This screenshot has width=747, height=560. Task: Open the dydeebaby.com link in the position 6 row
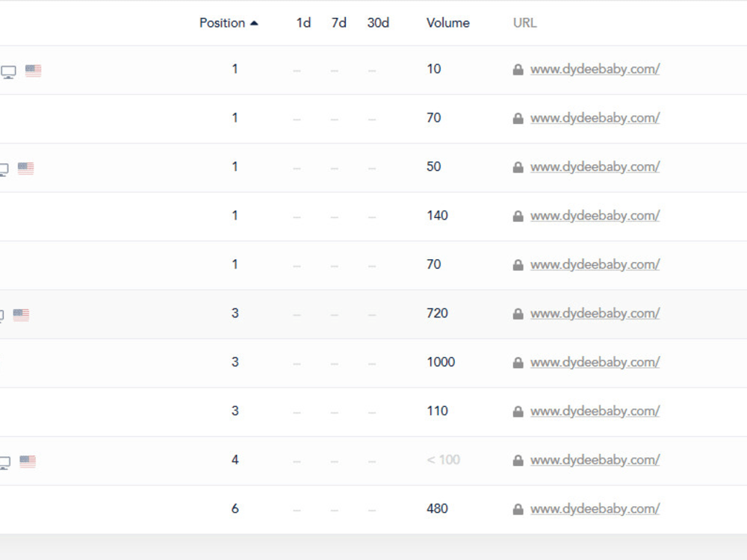595,509
